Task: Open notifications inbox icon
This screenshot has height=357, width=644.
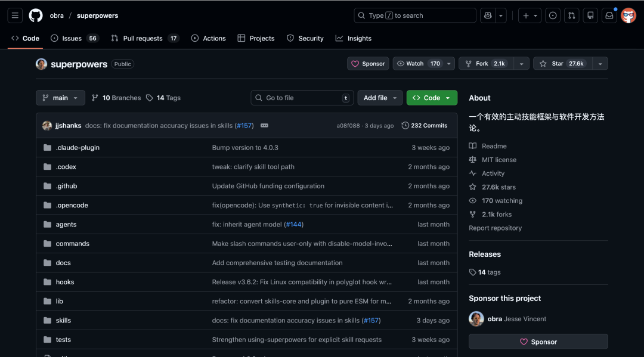Action: click(x=609, y=15)
